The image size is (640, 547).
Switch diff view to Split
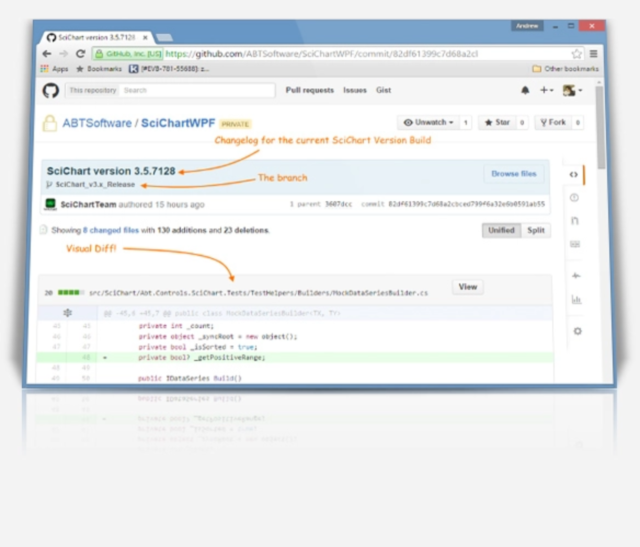536,230
